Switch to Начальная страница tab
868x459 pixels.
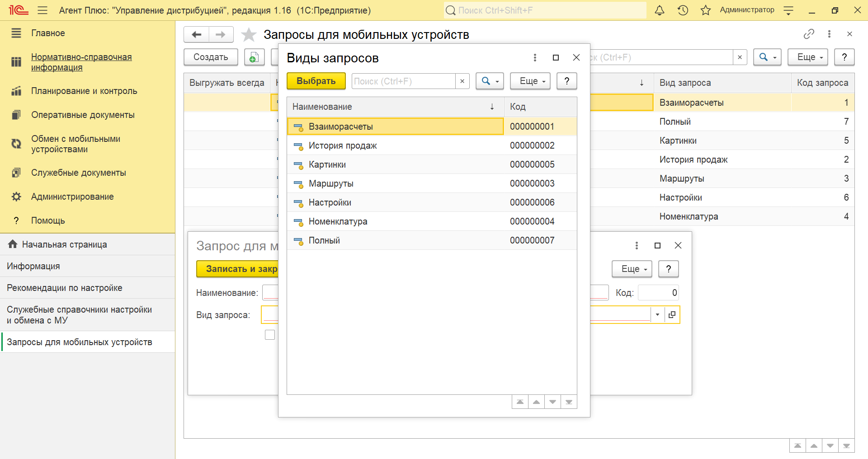pos(88,244)
